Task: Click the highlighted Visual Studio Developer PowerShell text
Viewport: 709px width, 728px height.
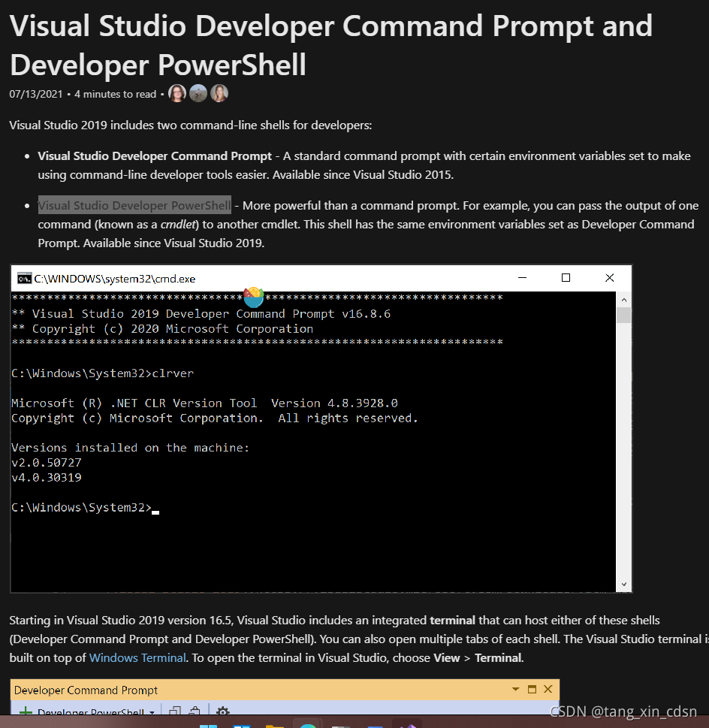Action: click(x=134, y=205)
